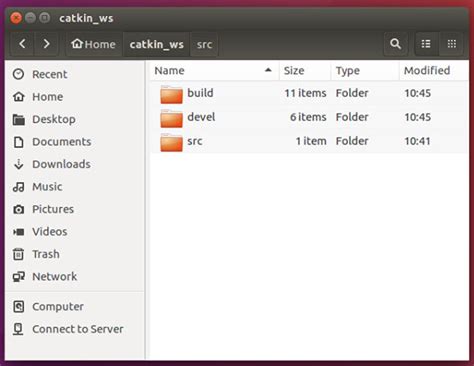Select the build folder icon
The width and height of the screenshot is (474, 366).
point(171,94)
